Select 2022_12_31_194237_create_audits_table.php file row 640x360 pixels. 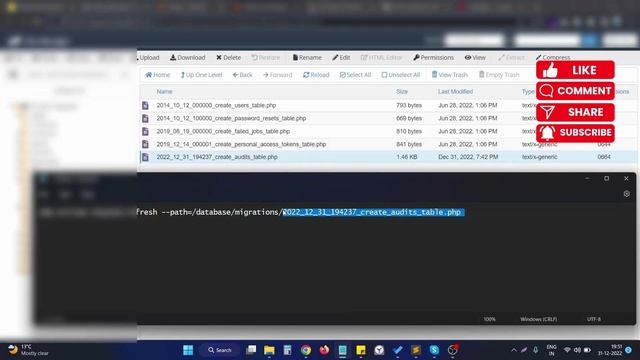[388, 157]
